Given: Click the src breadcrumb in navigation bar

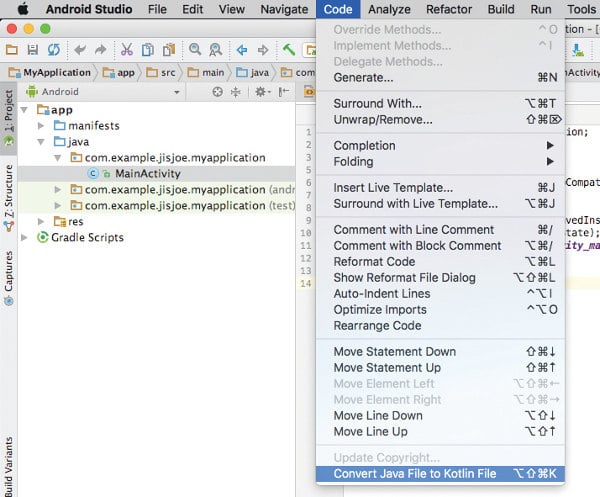Looking at the screenshot, I should [x=166, y=72].
